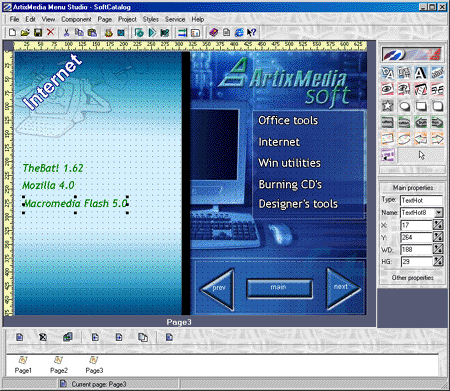
Task: Click into the Y value field
Action: pos(416,237)
